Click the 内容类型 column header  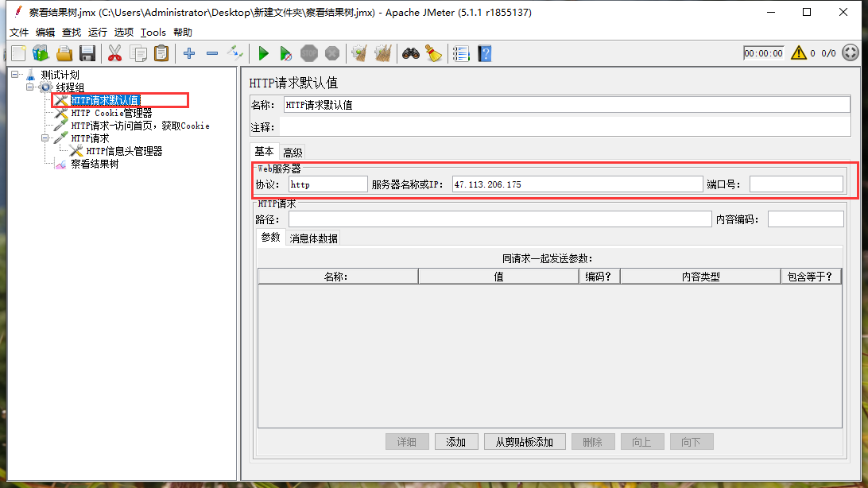click(700, 277)
